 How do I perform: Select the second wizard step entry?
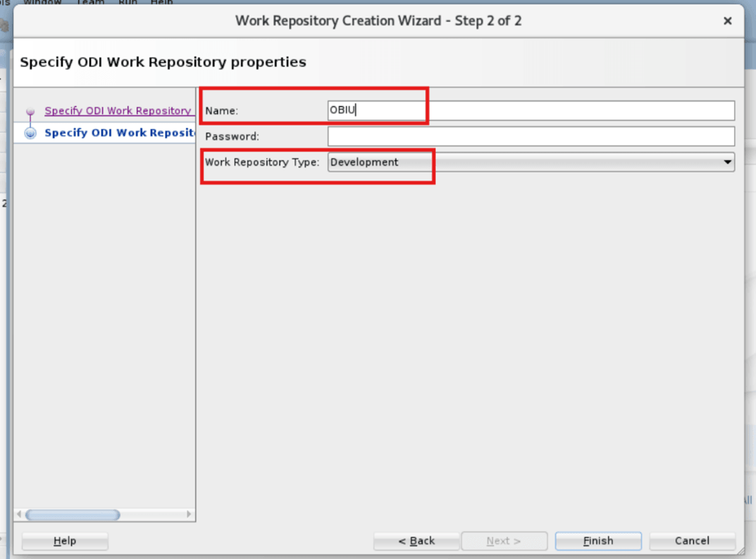click(118, 132)
